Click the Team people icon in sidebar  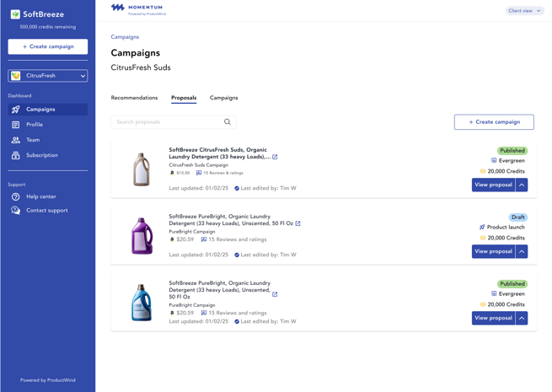pos(15,140)
